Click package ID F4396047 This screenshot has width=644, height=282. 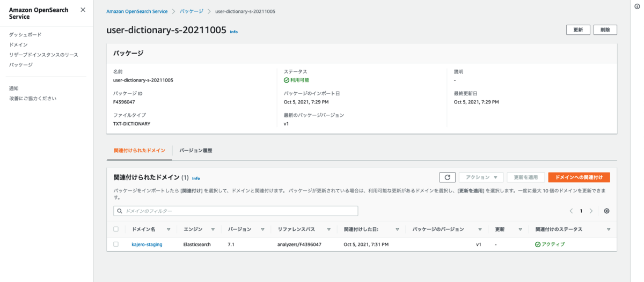124,102
